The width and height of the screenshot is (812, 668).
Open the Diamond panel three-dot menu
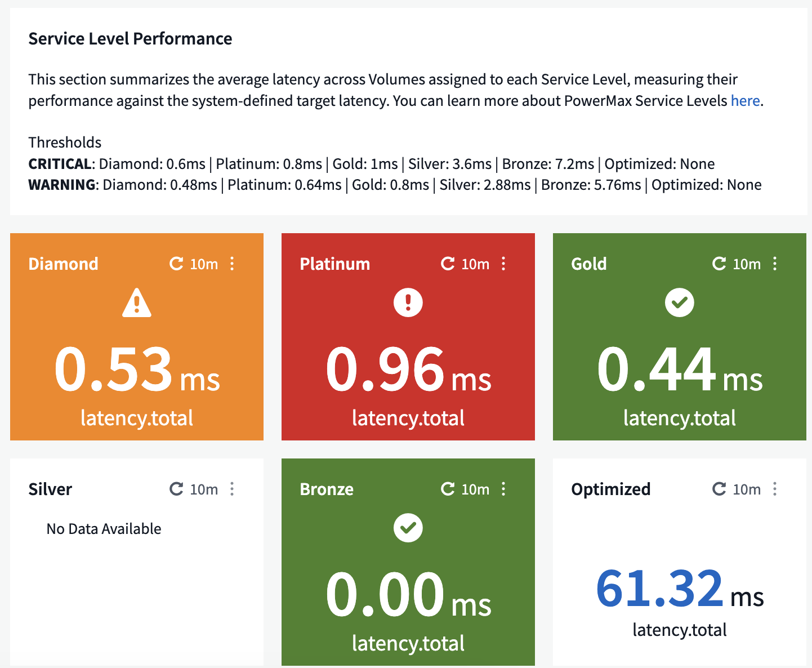click(232, 264)
